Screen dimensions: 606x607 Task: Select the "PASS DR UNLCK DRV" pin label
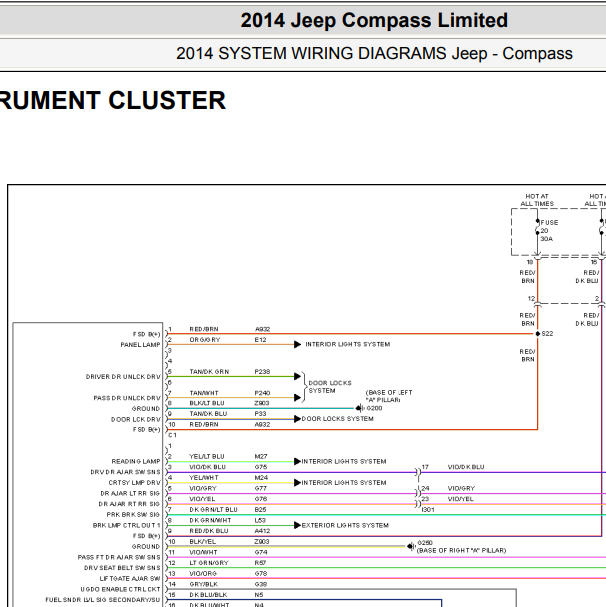pyautogui.click(x=127, y=398)
